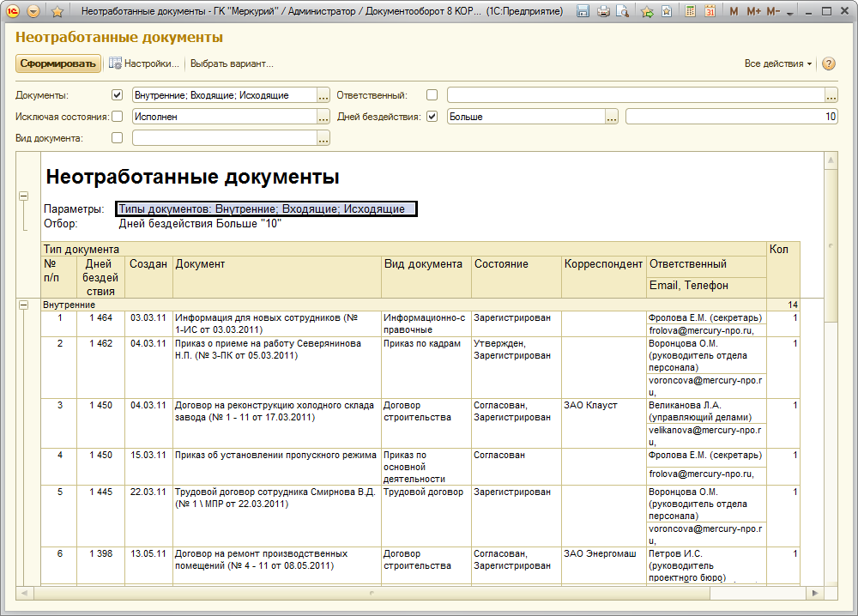Click the Документ column header
Image resolution: width=858 pixels, height=616 pixels.
[277, 277]
